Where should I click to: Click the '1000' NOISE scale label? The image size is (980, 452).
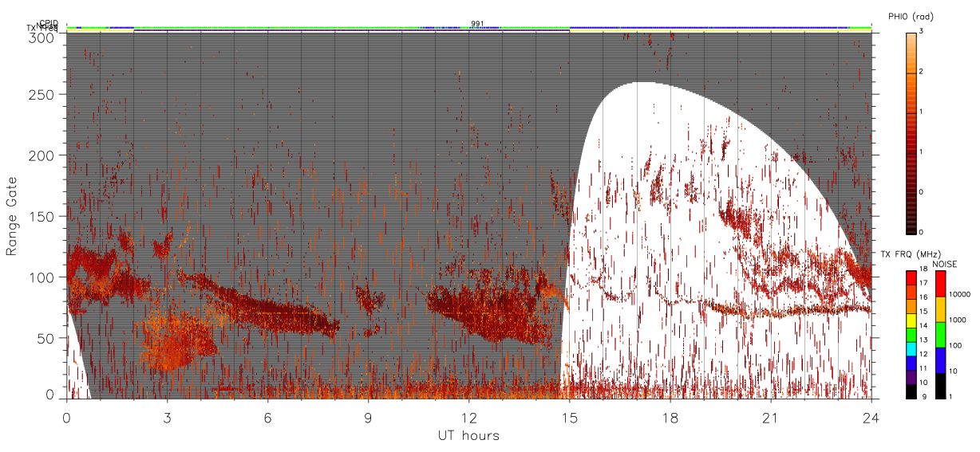pyautogui.click(x=958, y=320)
